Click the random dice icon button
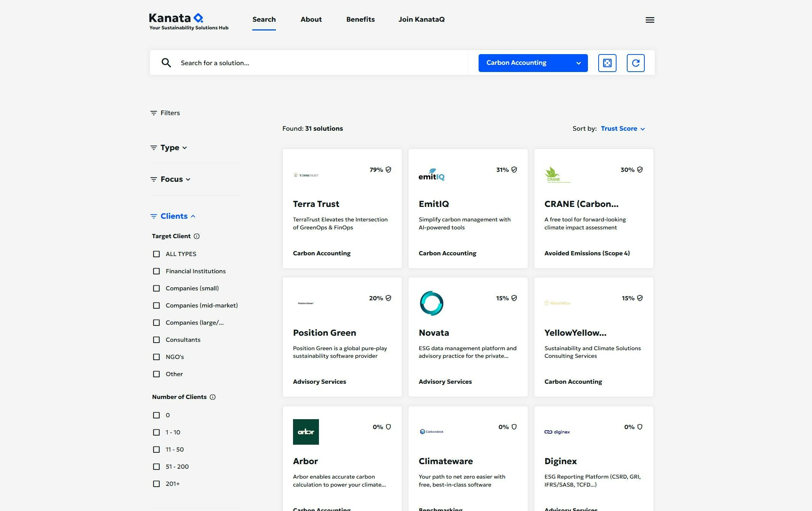Viewport: 812px width, 511px height. click(x=607, y=63)
